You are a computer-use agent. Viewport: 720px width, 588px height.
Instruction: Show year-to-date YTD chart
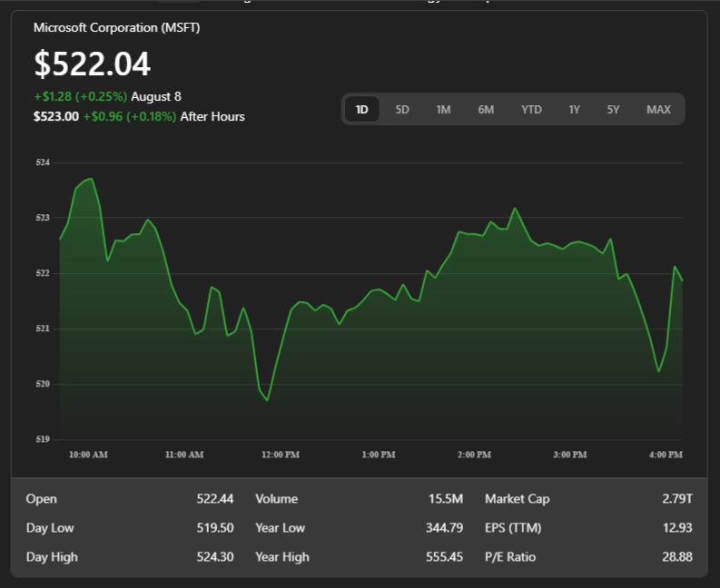(531, 110)
